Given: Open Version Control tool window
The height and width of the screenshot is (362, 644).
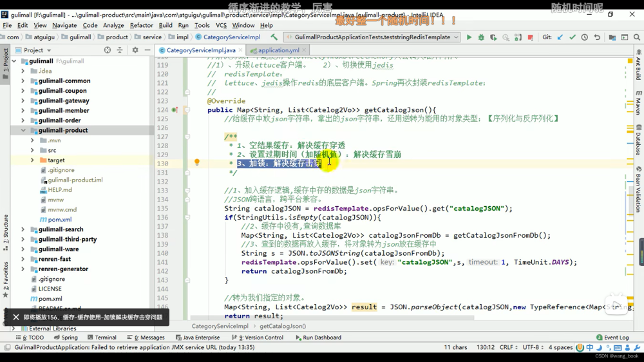Looking at the screenshot, I should click(x=258, y=338).
